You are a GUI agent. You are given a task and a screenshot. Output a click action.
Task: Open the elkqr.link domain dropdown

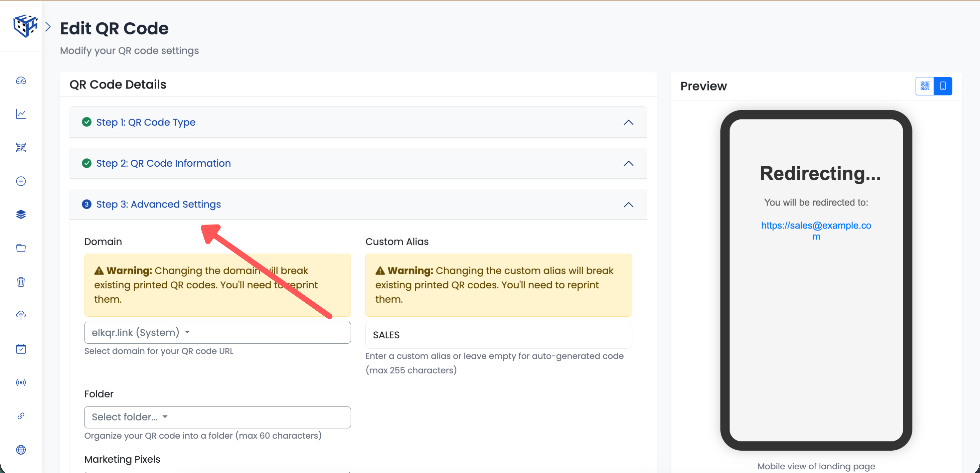pos(217,332)
